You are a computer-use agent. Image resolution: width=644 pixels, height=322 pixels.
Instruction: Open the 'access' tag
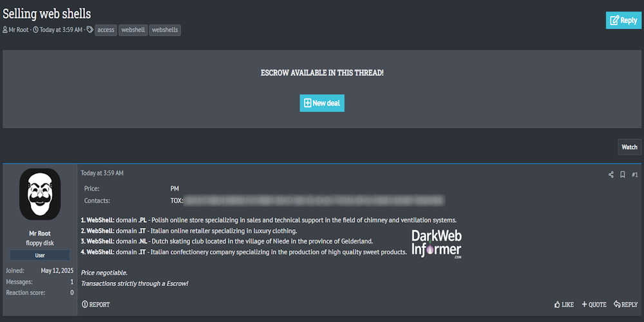click(x=106, y=30)
